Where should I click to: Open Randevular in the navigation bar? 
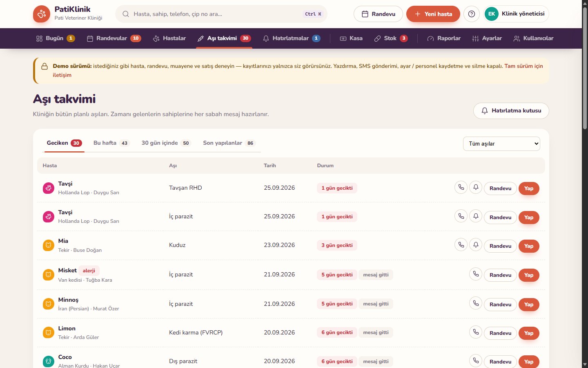(114, 38)
